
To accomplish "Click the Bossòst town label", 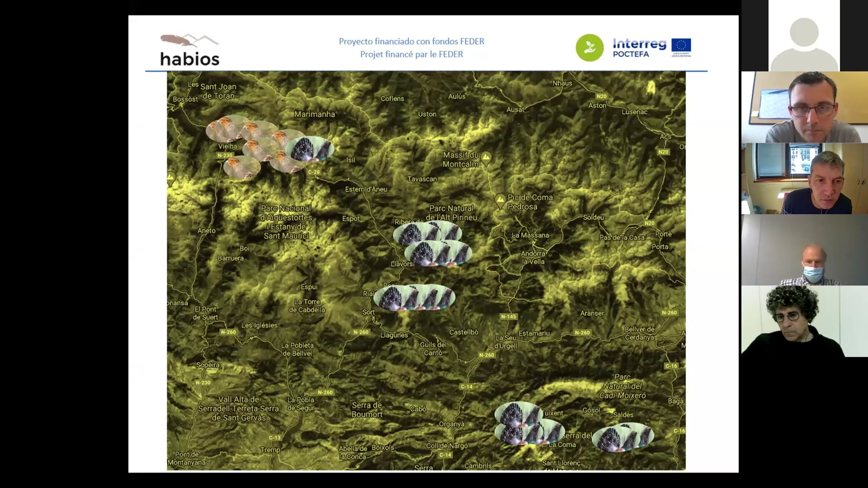I will [185, 99].
